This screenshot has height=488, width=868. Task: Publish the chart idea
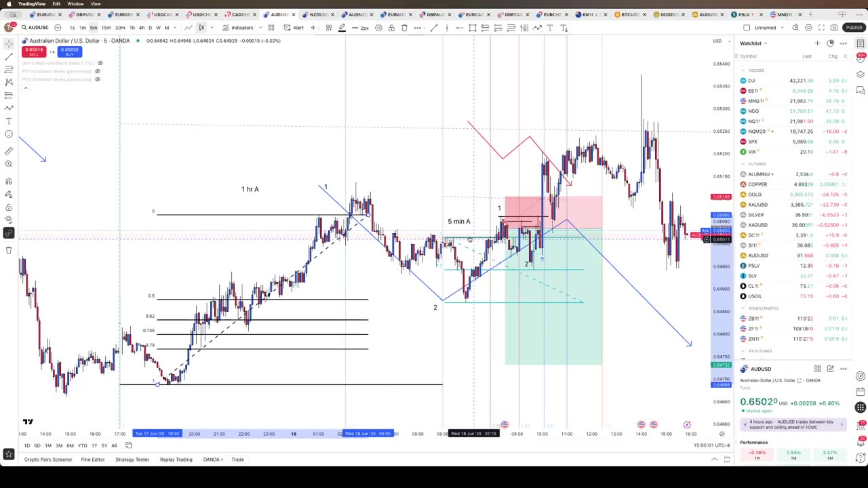tap(854, 28)
